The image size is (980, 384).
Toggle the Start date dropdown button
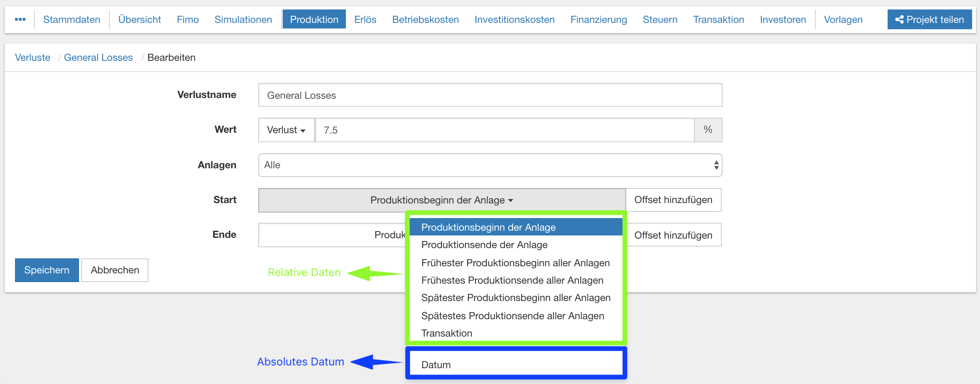click(x=441, y=200)
